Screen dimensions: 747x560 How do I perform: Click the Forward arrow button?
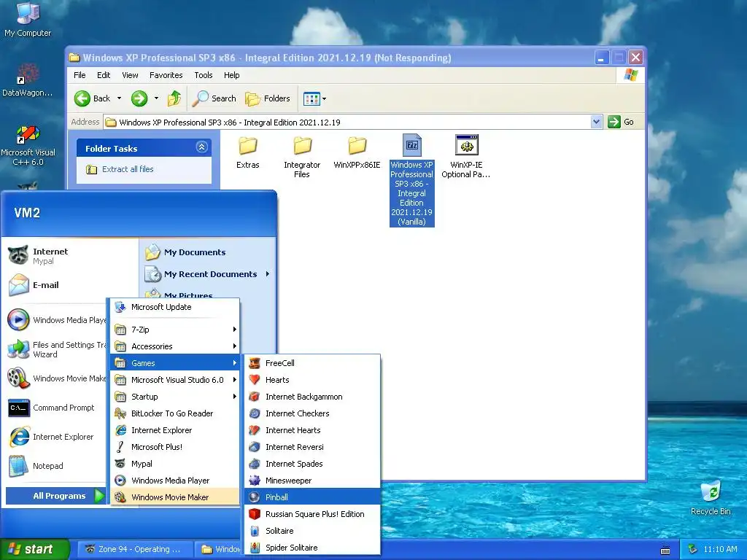tap(139, 98)
